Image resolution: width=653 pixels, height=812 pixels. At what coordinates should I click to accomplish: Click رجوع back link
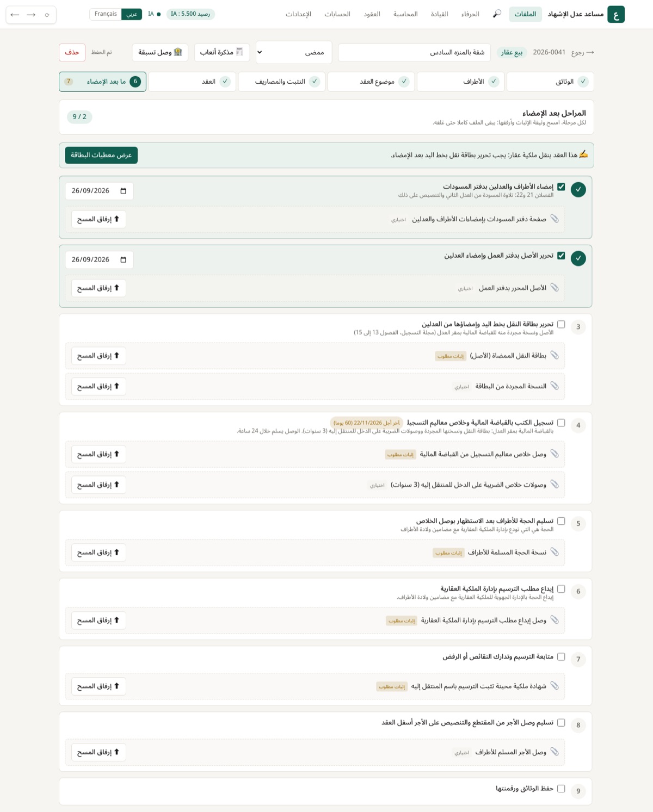582,52
